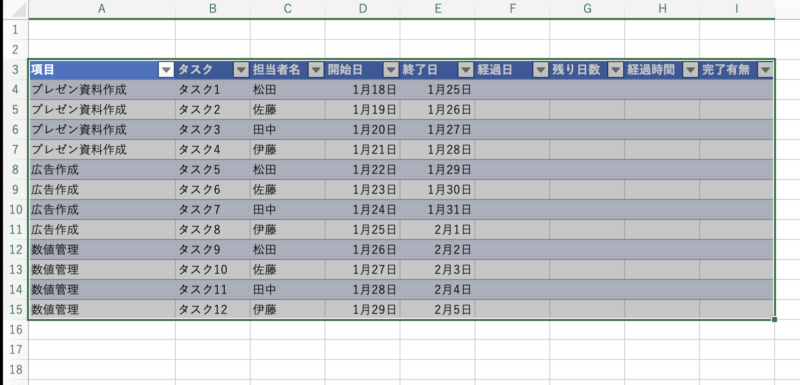Select cell プレゼン資料作成 in row 4
The height and width of the screenshot is (385, 800).
(x=102, y=90)
